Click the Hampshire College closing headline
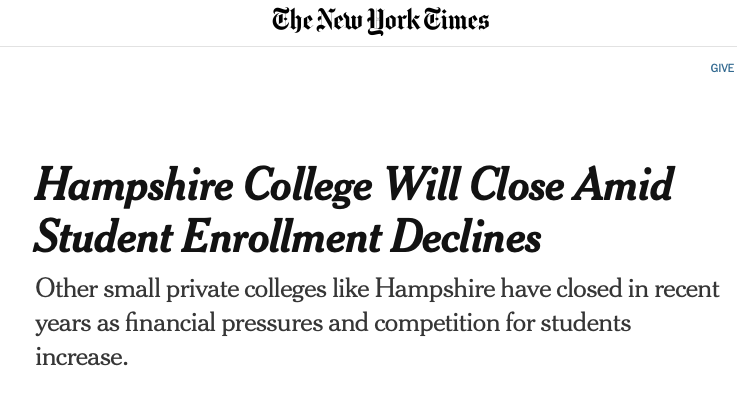The height and width of the screenshot is (406, 737). coord(354,211)
